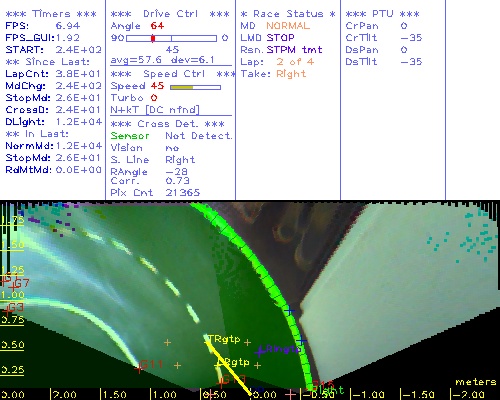Click the lower blue cross on green line
Viewport: 500px width, 400px height.
pos(301,340)
